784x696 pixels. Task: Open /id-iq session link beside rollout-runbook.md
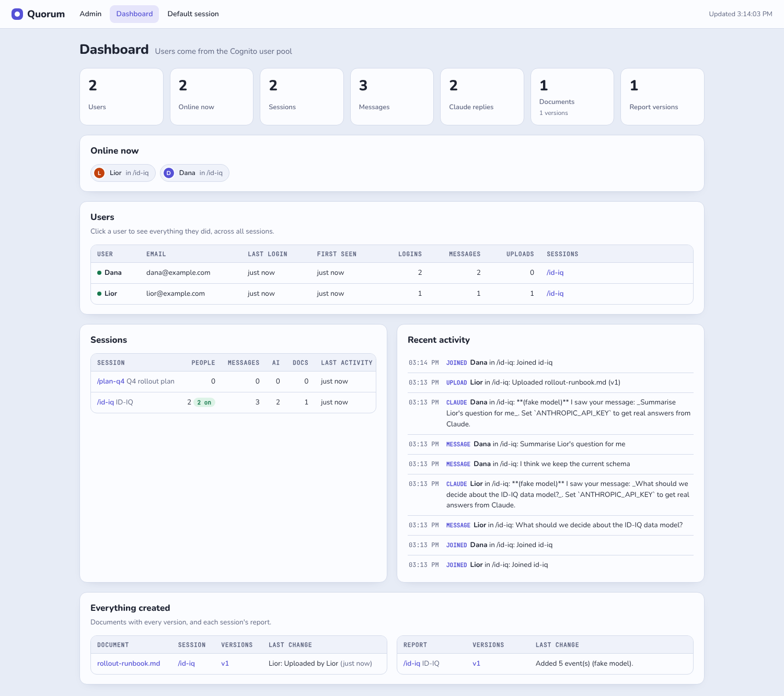(x=187, y=664)
